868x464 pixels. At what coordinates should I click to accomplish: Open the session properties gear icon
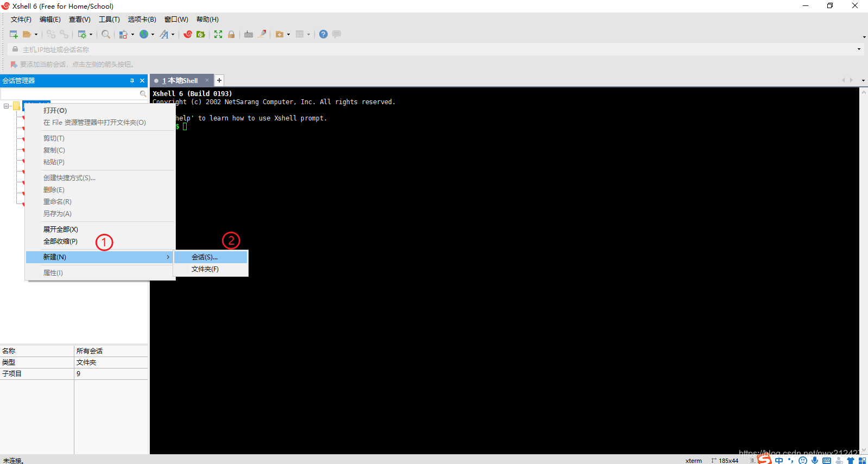82,34
